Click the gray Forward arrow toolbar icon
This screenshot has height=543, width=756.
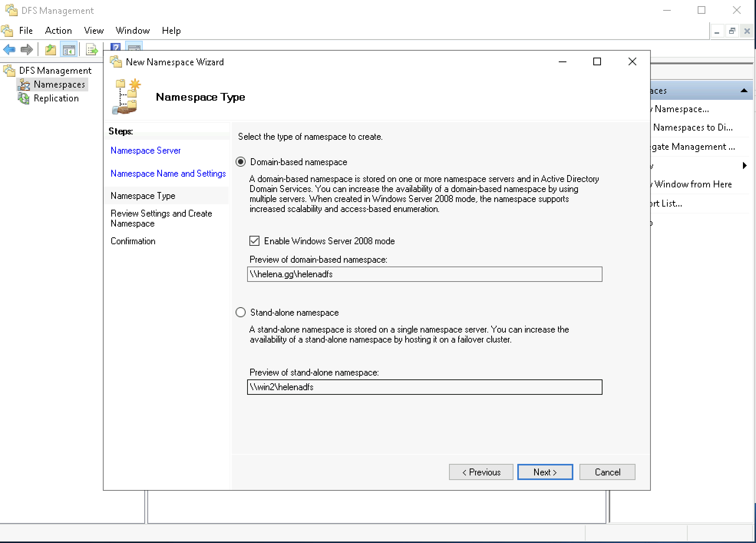(27, 50)
